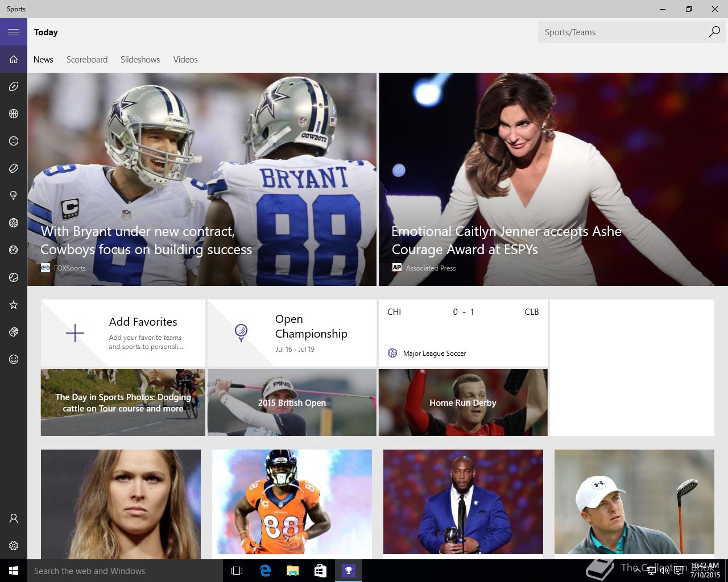Open the golf section in sidebar
The height and width of the screenshot is (582, 728).
click(14, 196)
